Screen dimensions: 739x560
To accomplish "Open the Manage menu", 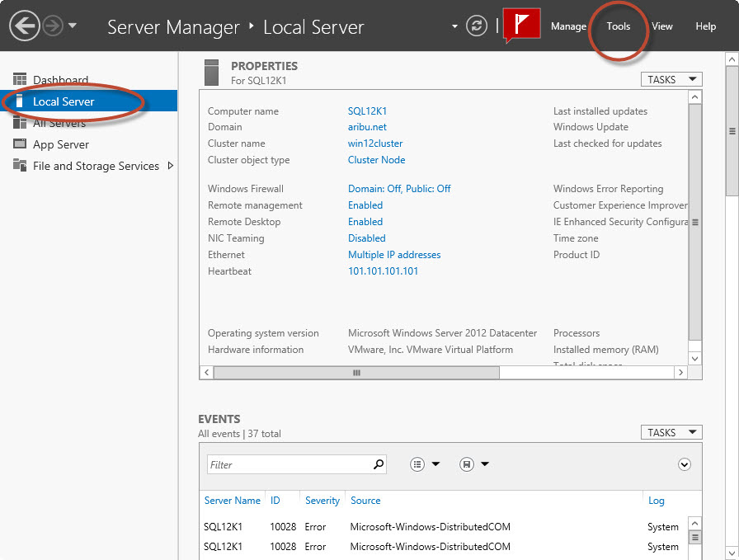I will pyautogui.click(x=568, y=26).
